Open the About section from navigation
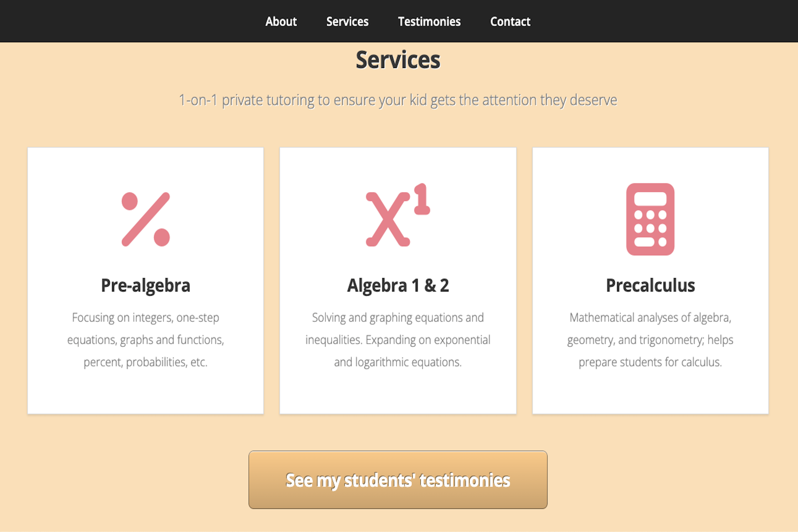The image size is (798, 532). click(x=281, y=22)
